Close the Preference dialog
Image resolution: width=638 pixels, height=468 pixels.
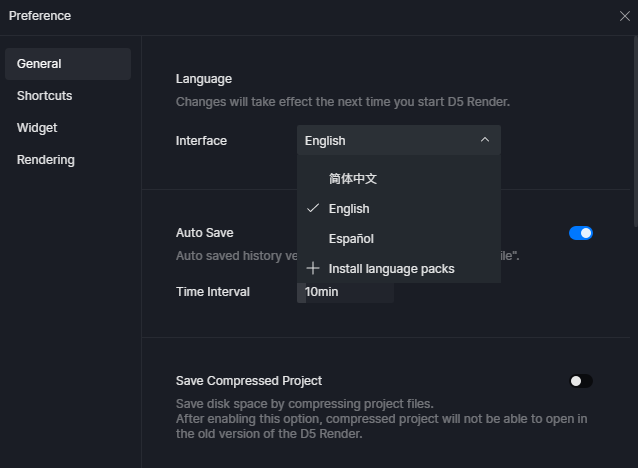point(625,16)
